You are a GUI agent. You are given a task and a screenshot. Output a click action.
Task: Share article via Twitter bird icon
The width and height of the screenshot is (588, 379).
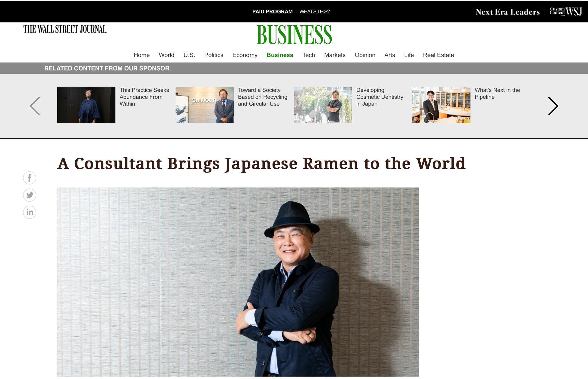(x=30, y=195)
